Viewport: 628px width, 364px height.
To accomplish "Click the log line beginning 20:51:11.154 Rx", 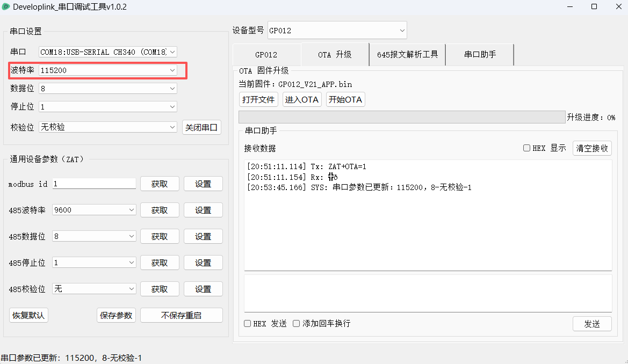I will click(292, 177).
